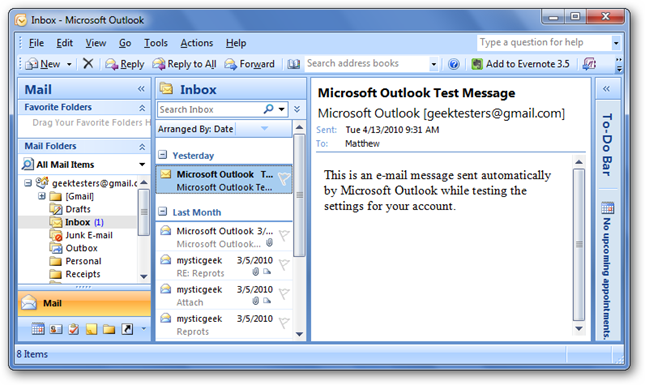Click the Delete X icon in toolbar
Screen dimensions: 645x385
pyautogui.click(x=88, y=64)
